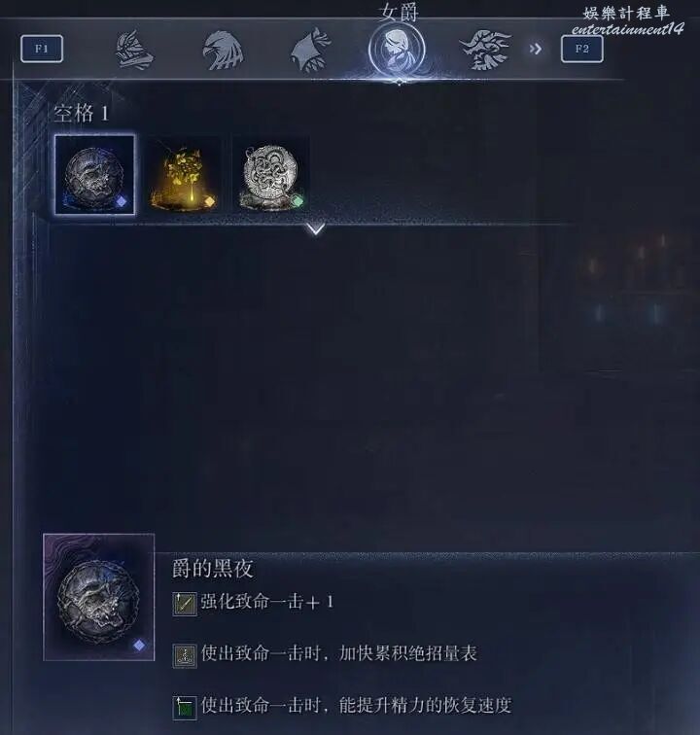The image size is (700, 735).
Task: Click the green gem on serpent relic
Action: (x=297, y=201)
